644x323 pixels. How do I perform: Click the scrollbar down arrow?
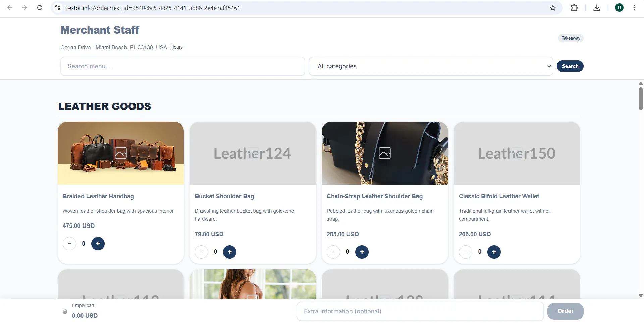tap(641, 296)
